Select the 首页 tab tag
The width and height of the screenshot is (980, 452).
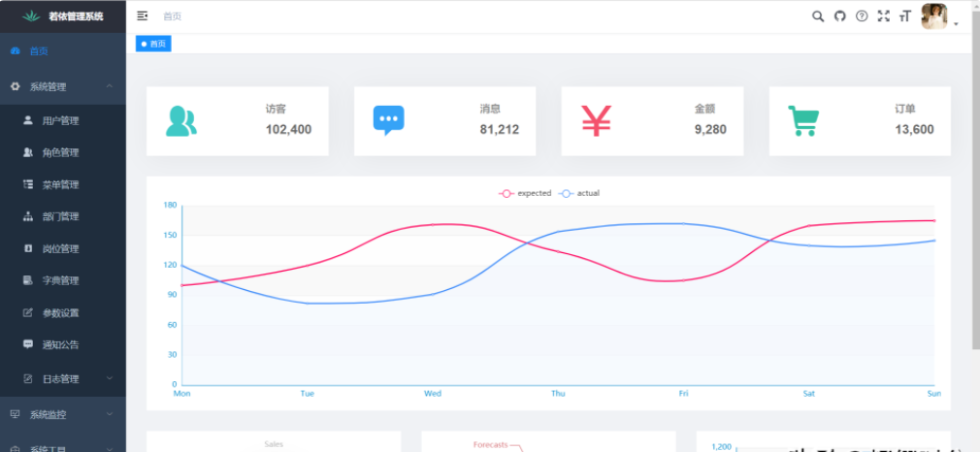pos(153,44)
